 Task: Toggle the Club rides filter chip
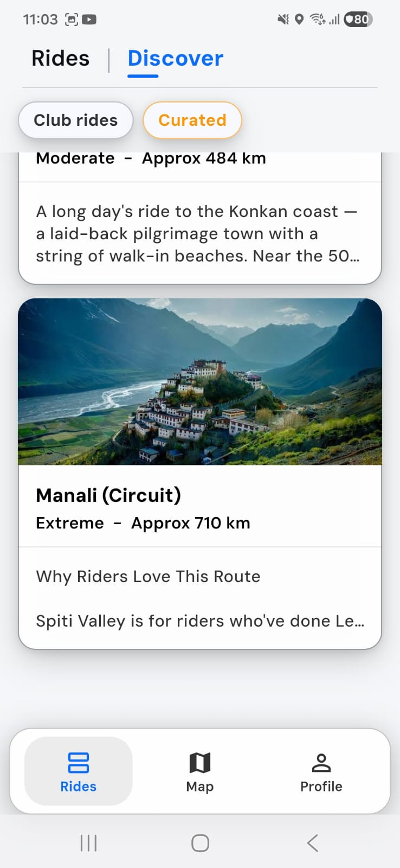tap(76, 120)
